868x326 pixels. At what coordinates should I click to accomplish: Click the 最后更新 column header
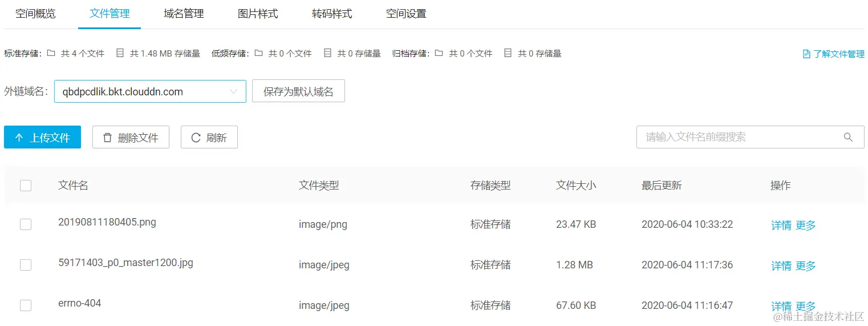point(662,186)
